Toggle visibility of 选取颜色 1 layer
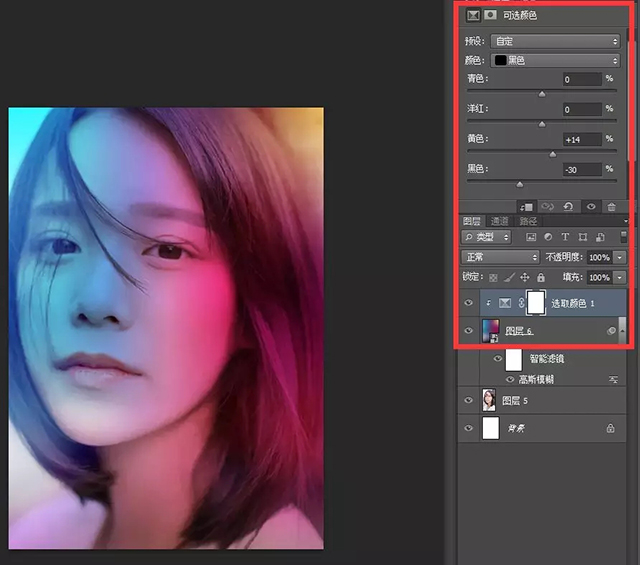Screen dimensions: 640x565 [469, 302]
